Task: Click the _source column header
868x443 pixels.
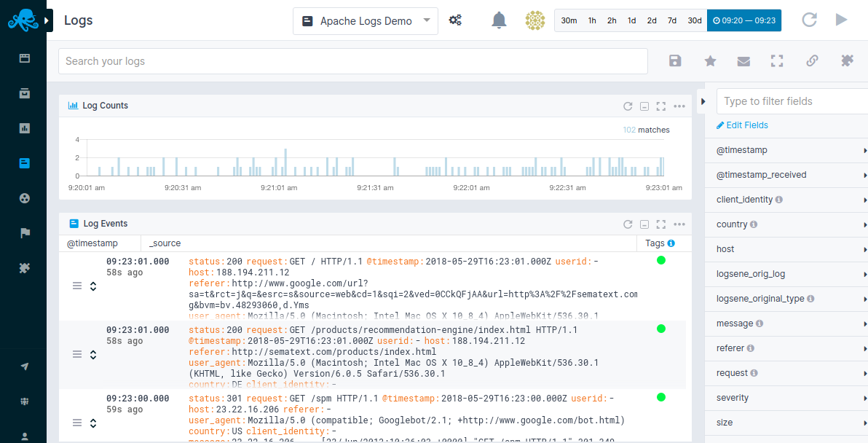Action: tap(165, 243)
